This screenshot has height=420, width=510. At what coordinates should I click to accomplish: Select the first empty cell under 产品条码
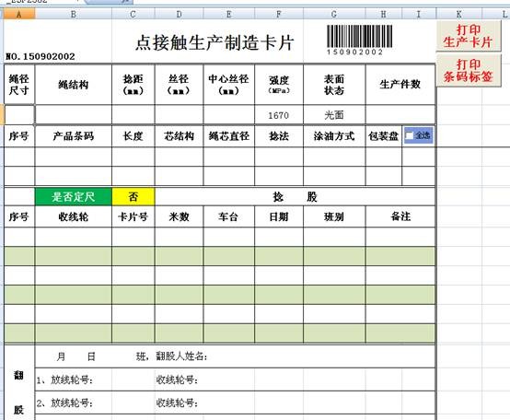click(x=74, y=157)
